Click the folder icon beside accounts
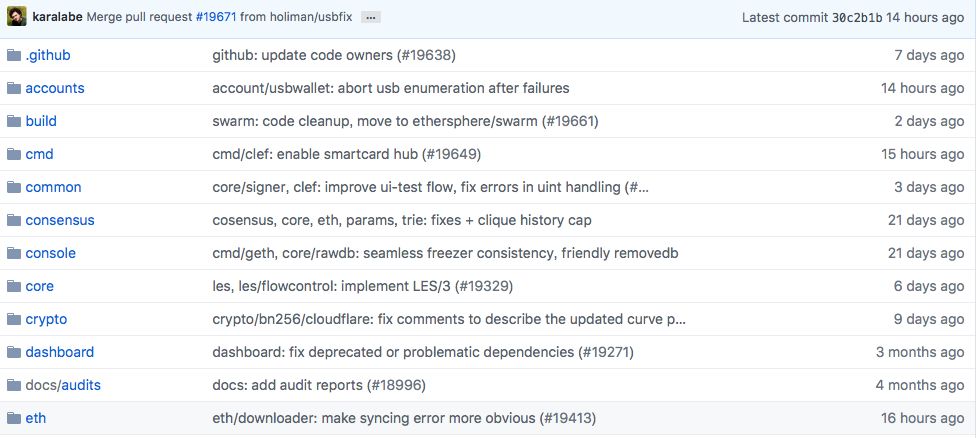The image size is (980, 438). tap(14, 88)
